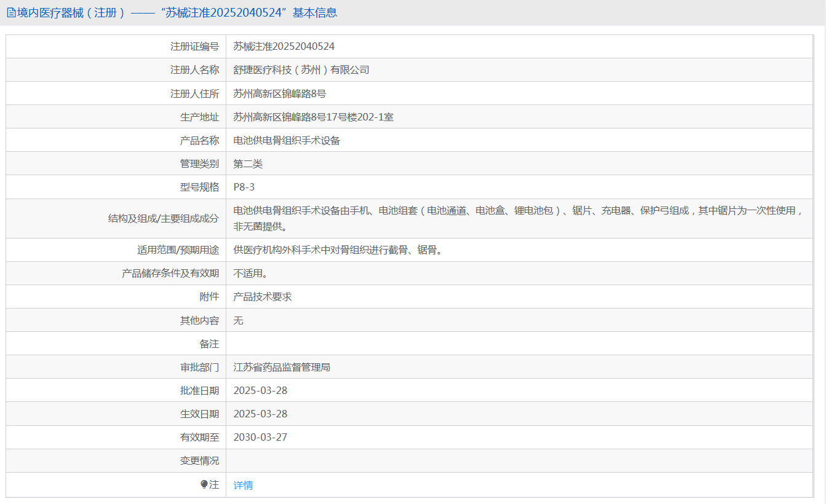This screenshot has width=826, height=504.
Task: Select the composition text ending 非无菌提供。
Action: tap(519, 218)
